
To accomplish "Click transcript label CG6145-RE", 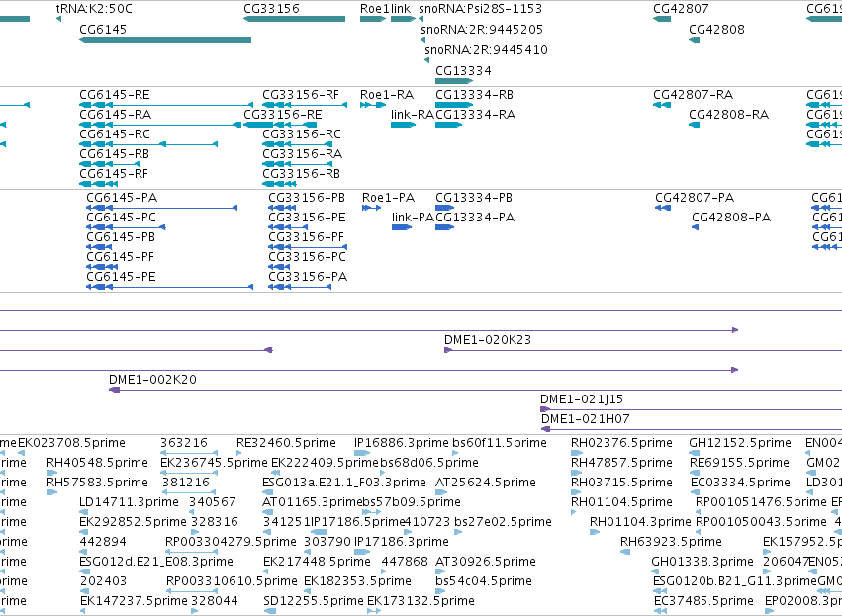I will [x=115, y=95].
